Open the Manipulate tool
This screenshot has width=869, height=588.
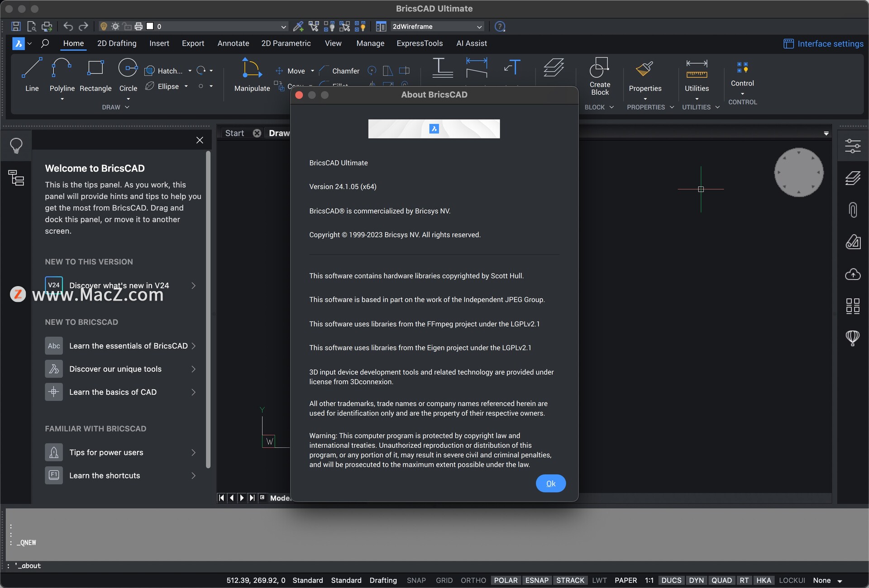(x=252, y=75)
